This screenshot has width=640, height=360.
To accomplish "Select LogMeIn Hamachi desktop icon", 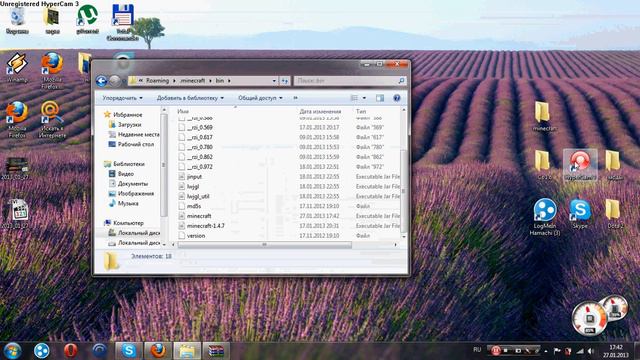I will pyautogui.click(x=545, y=217).
